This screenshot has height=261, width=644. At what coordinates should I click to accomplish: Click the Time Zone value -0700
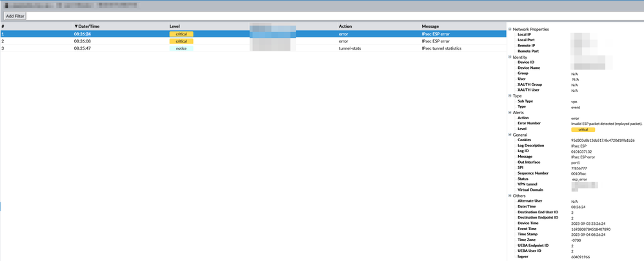pos(576,240)
